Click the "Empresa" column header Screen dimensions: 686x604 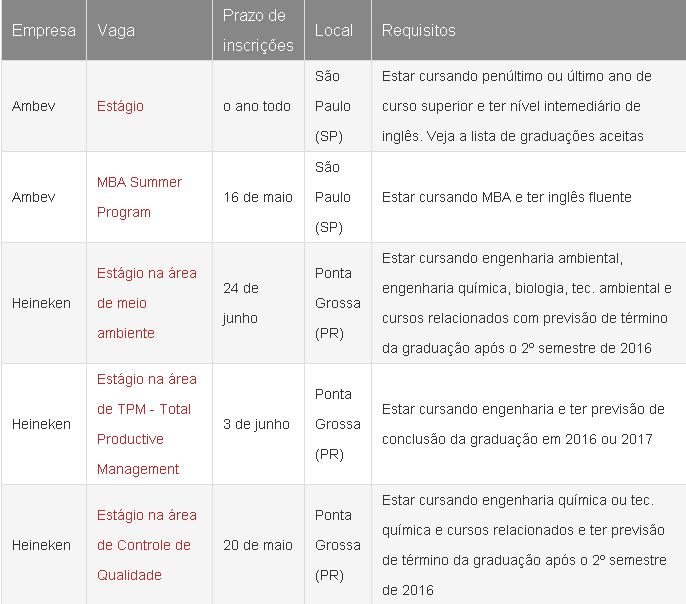click(43, 30)
